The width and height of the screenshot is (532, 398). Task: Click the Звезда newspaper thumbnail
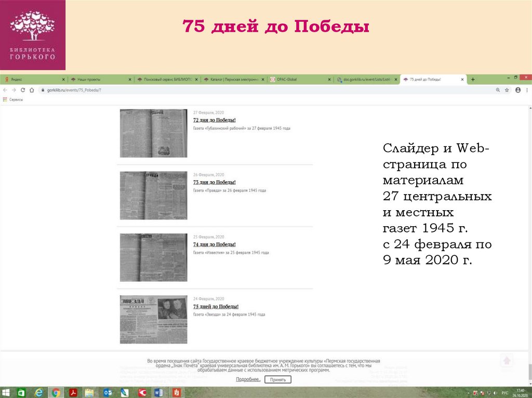pyautogui.click(x=153, y=319)
